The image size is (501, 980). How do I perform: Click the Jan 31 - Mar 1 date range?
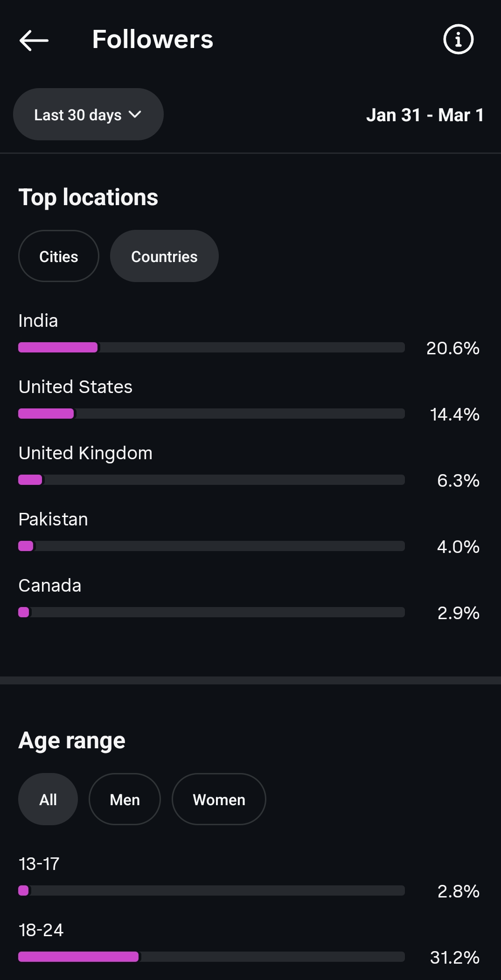[x=424, y=115]
